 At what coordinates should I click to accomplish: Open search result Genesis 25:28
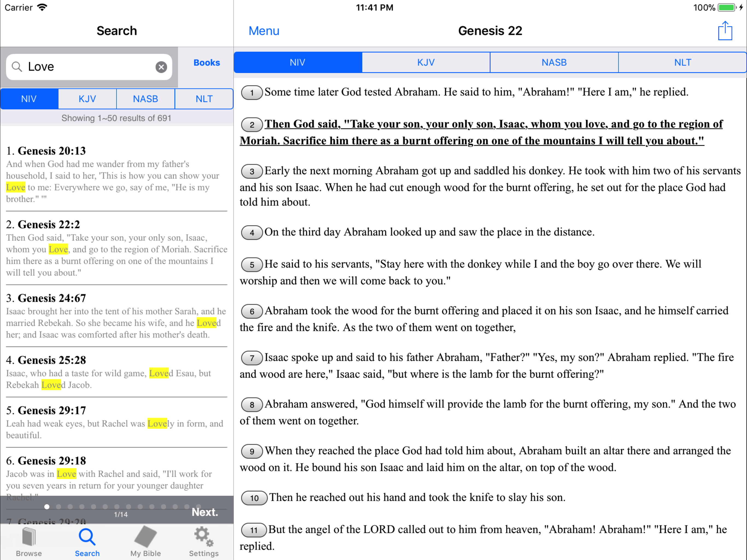click(116, 372)
